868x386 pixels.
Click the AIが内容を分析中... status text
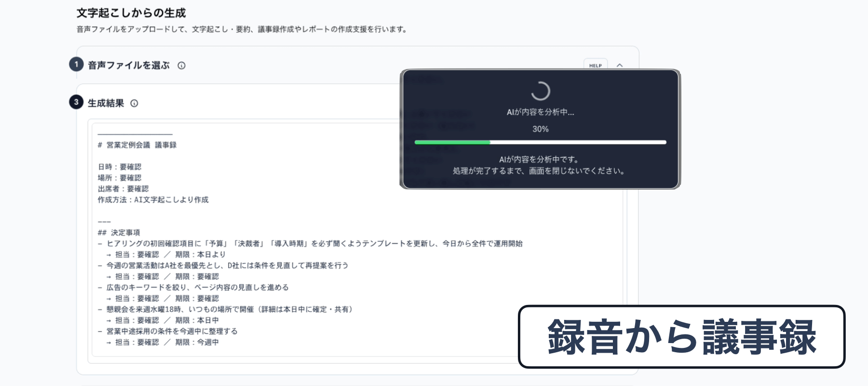coord(541,112)
